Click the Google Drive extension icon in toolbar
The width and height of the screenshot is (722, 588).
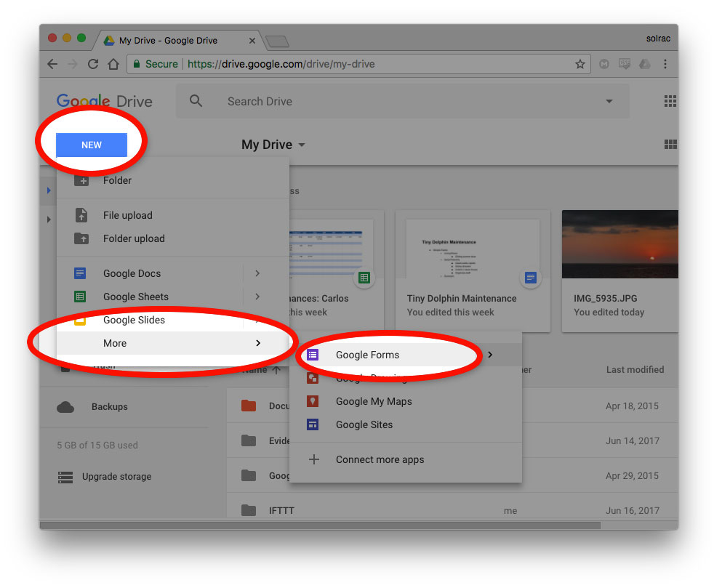pos(645,64)
